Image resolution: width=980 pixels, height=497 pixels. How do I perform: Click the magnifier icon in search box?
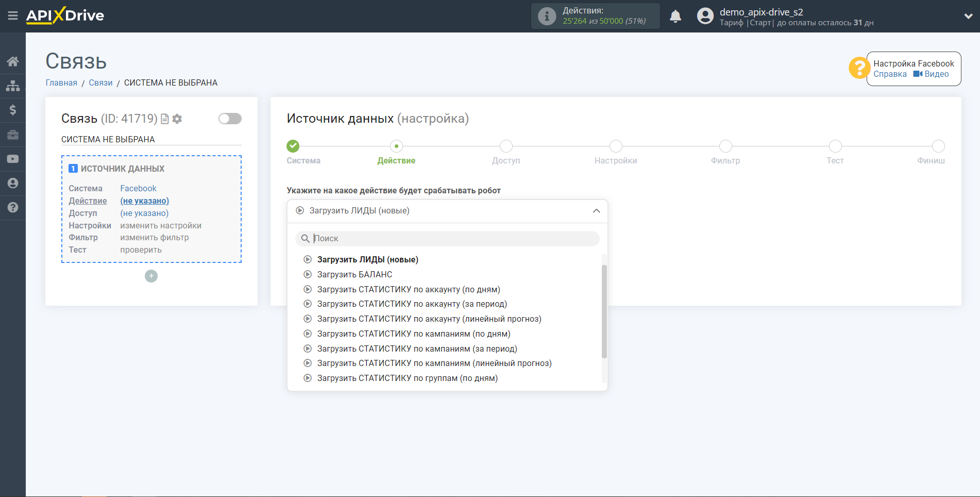305,238
